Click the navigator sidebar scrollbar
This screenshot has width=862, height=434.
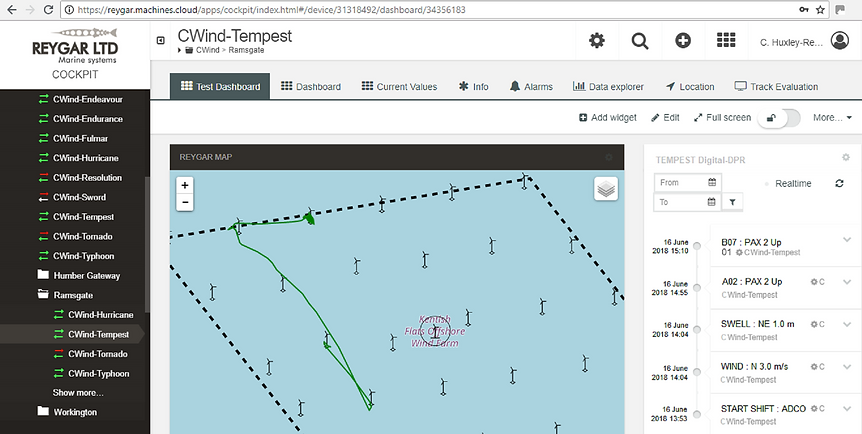click(147, 244)
